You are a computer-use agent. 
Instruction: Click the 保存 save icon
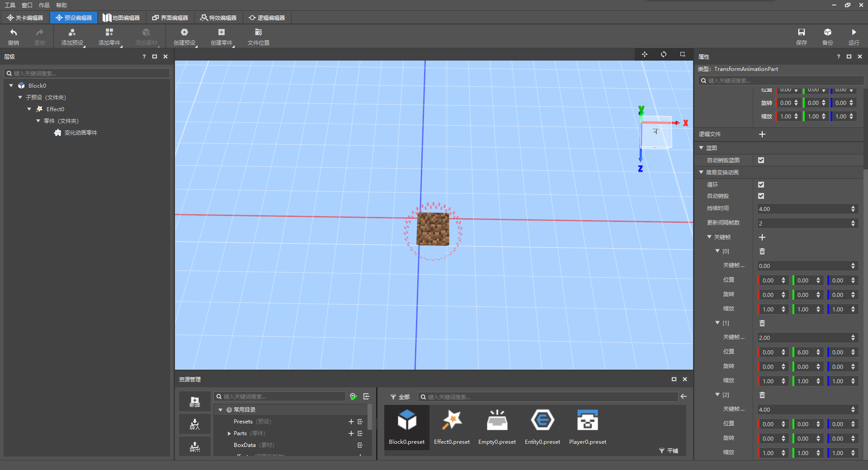[x=801, y=33]
